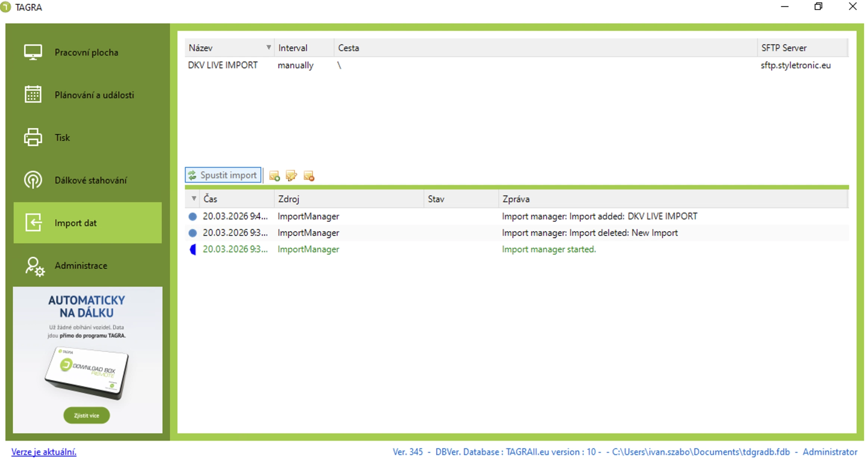
Task: Click the import arrow icon beside Import dat
Action: (33, 222)
